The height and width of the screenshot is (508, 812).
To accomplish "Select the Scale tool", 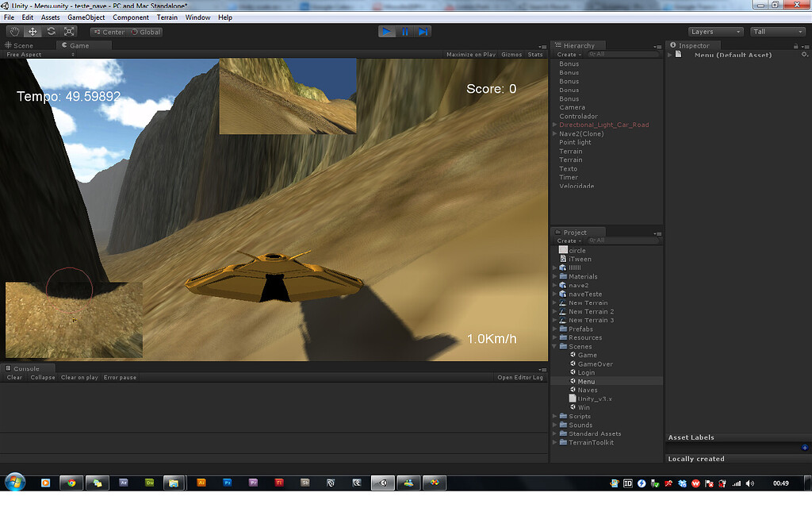I will [68, 31].
